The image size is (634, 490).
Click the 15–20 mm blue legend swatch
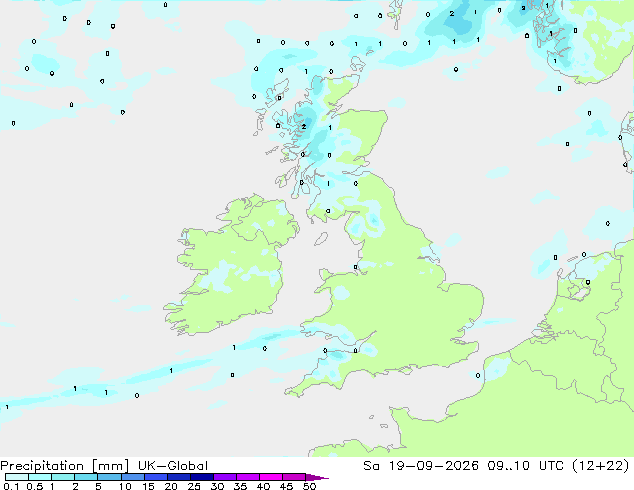pyautogui.click(x=156, y=477)
